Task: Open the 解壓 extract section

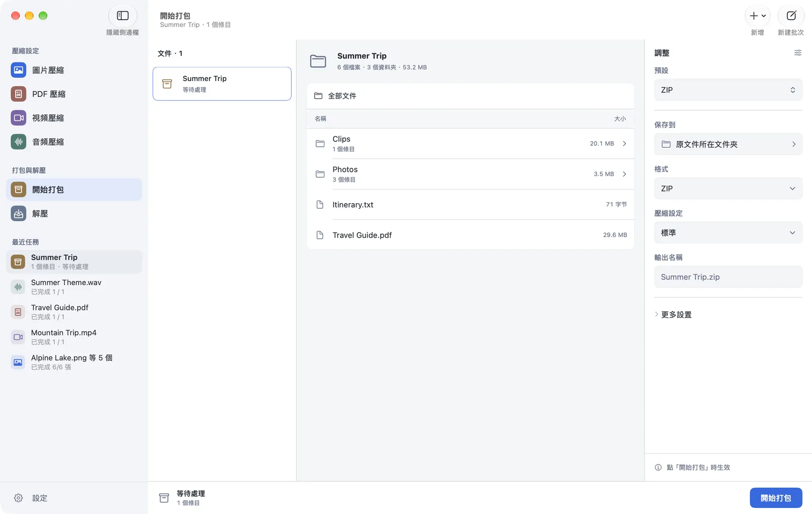Action: [74, 214]
